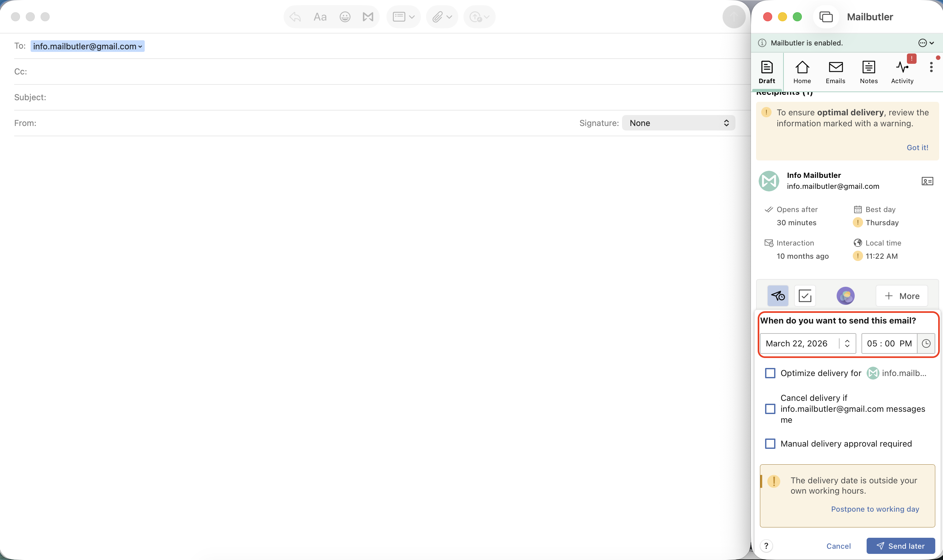The height and width of the screenshot is (560, 943).
Task: Open the Home tab
Action: pyautogui.click(x=802, y=72)
